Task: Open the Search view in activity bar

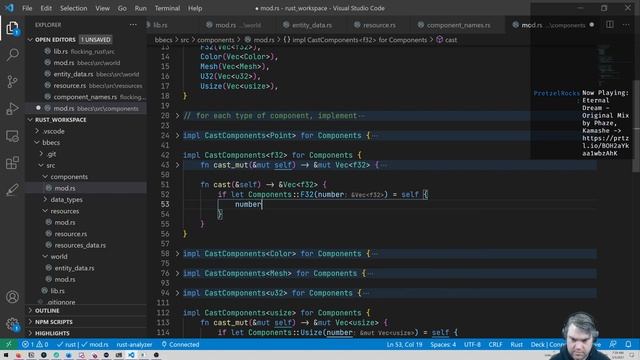Action: [x=12, y=55]
